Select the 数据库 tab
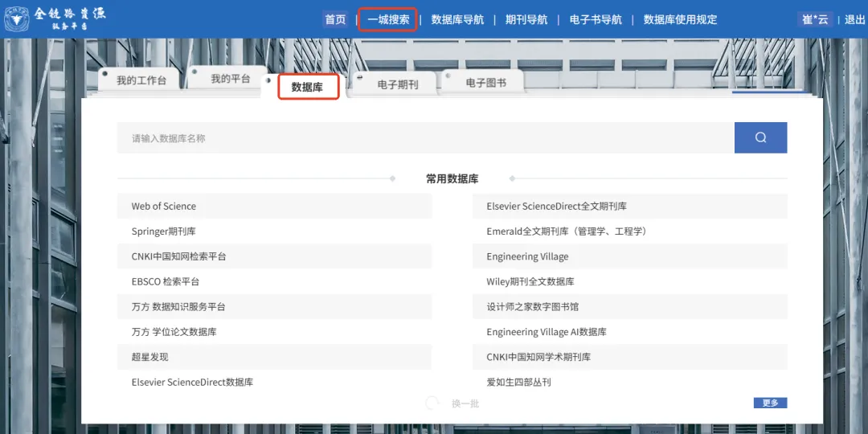 pos(308,87)
